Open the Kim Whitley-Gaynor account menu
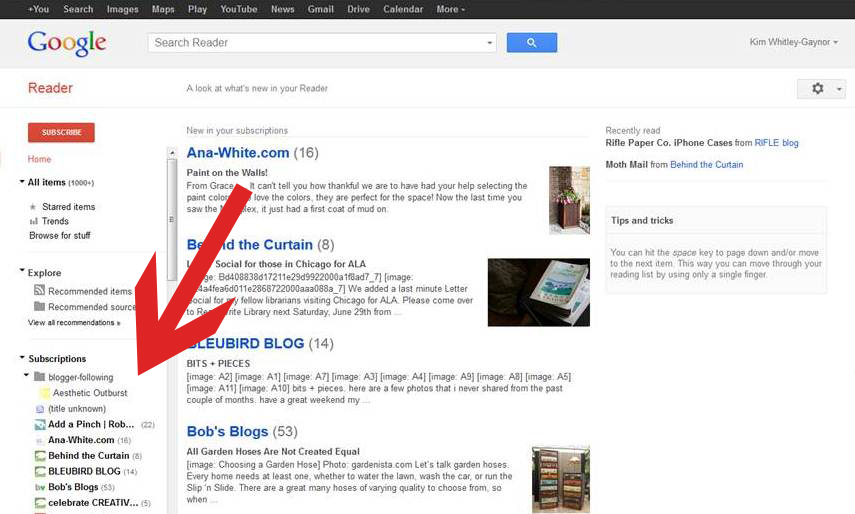The height and width of the screenshot is (514, 855). pos(793,42)
